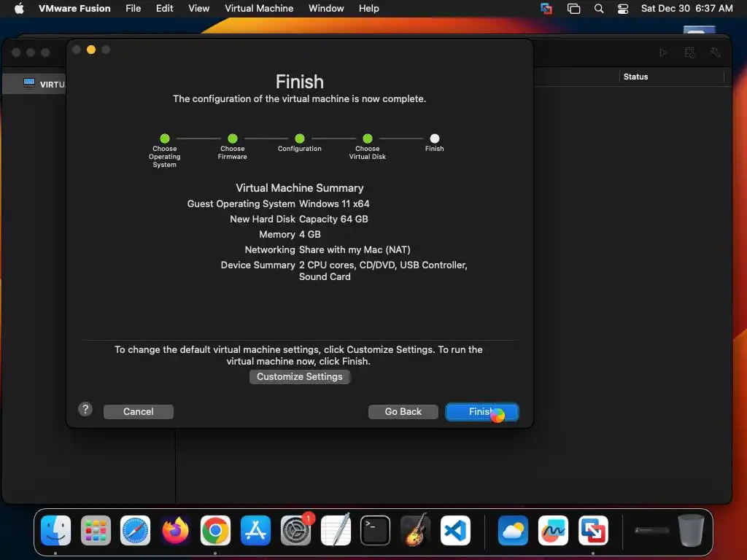747x560 pixels.
Task: Launch Firefox from the Dock
Action: click(175, 530)
